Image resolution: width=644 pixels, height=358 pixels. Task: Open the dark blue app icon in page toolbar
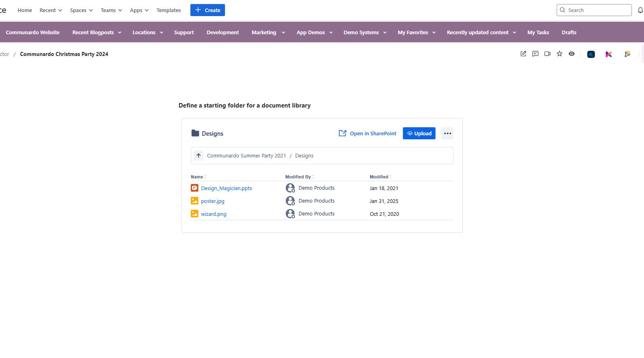tap(591, 54)
